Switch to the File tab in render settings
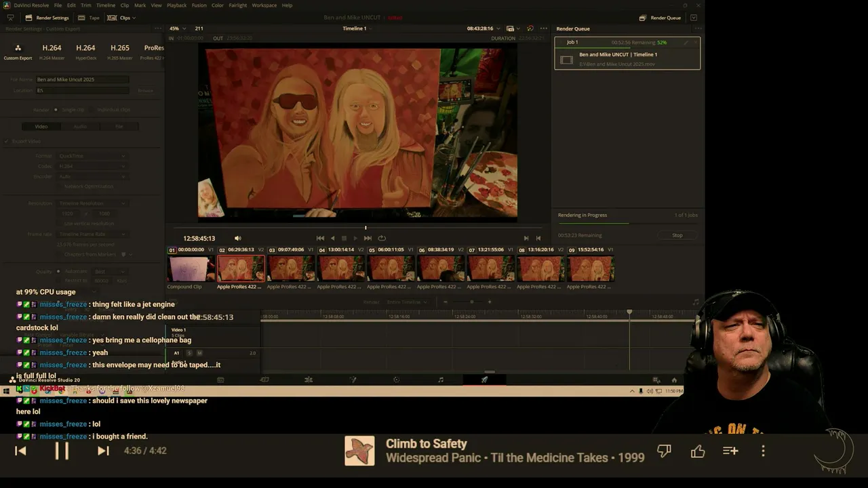The width and height of the screenshot is (868, 488). point(119,126)
